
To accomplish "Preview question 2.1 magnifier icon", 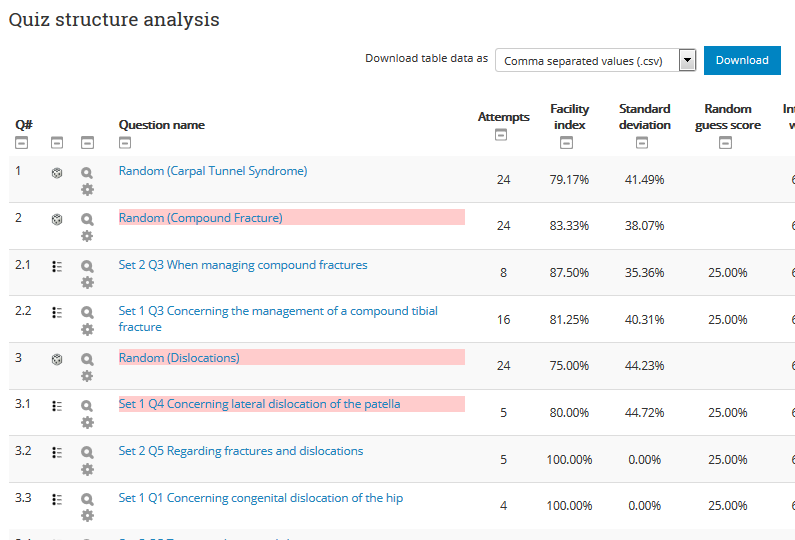I will point(87,266).
